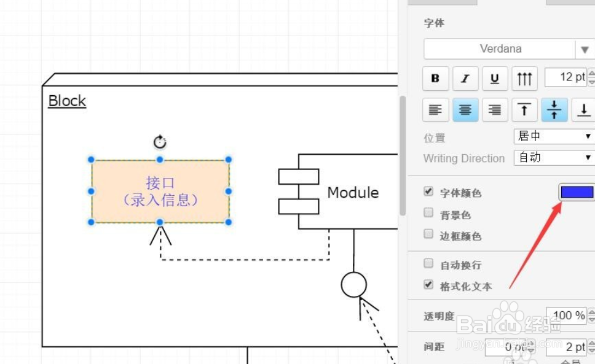Set horizontal alignment to left

click(436, 110)
